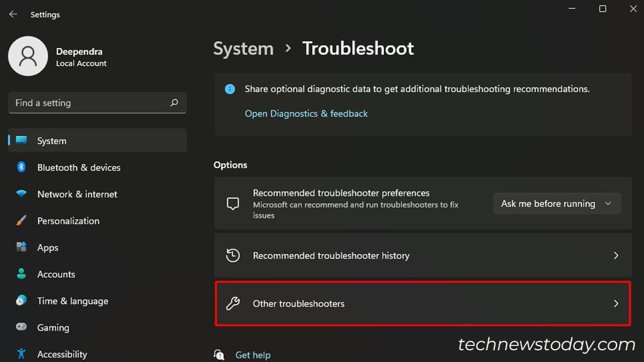Expand Recommended troubleshooter history chevron

click(616, 256)
